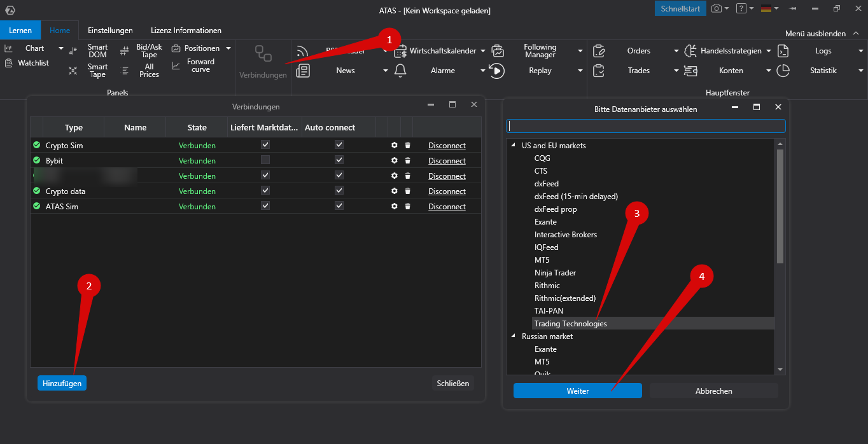868x444 pixels.
Task: Click the Replay play icon
Action: [498, 71]
